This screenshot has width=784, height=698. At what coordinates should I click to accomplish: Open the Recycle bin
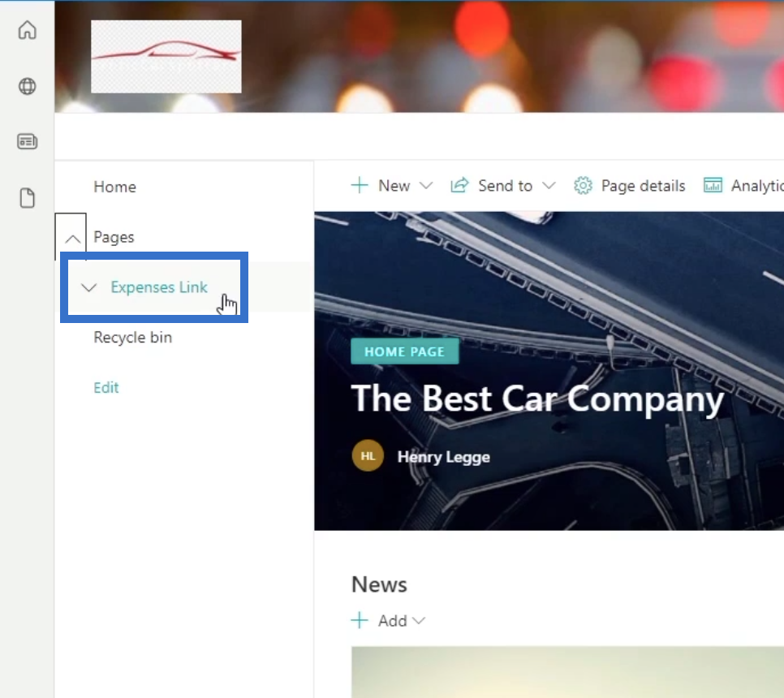[132, 338]
